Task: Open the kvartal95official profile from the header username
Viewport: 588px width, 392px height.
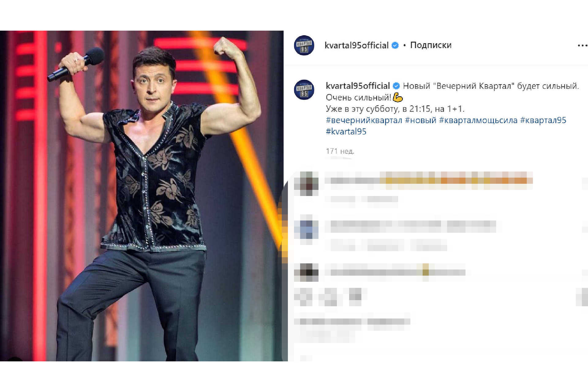Action: pos(356,45)
